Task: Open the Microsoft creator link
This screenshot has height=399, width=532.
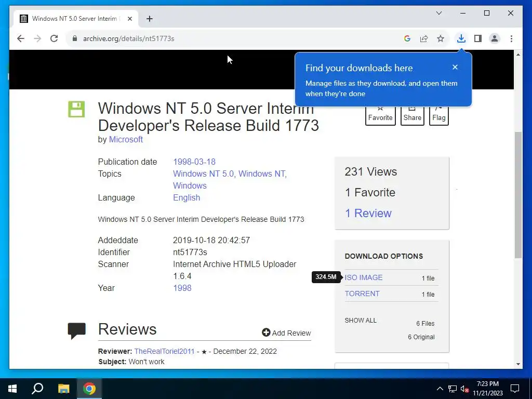Action: [126, 139]
